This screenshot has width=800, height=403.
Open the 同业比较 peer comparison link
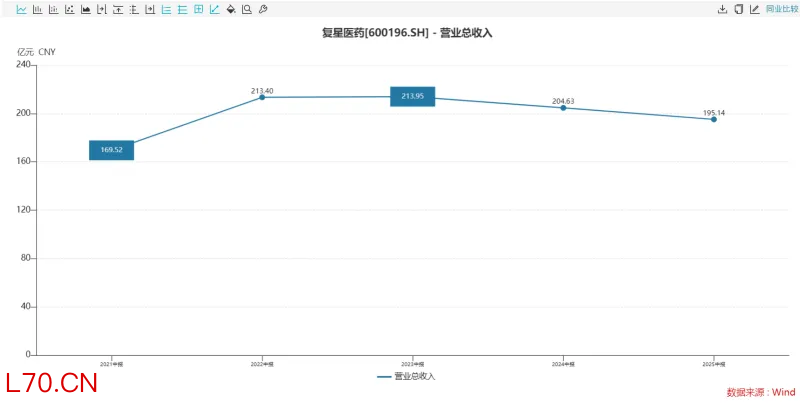click(x=781, y=9)
